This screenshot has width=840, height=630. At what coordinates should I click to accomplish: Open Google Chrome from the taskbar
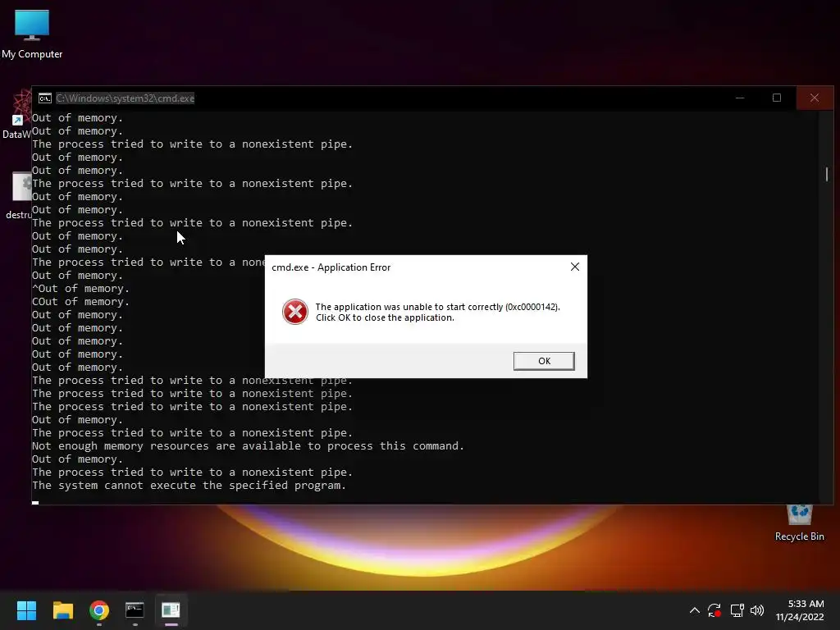(x=99, y=610)
